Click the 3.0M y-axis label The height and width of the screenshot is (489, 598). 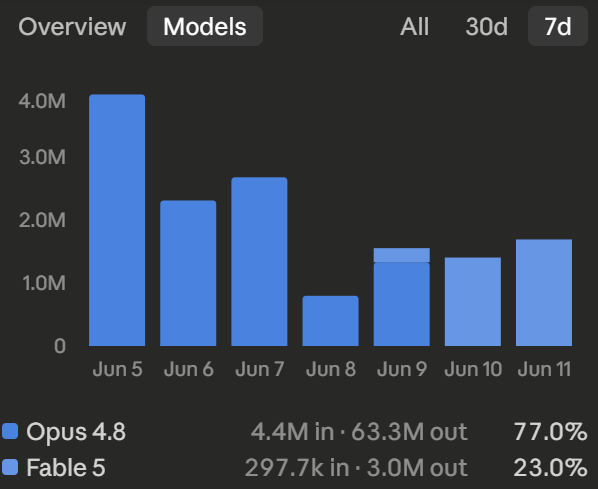pyautogui.click(x=42, y=157)
